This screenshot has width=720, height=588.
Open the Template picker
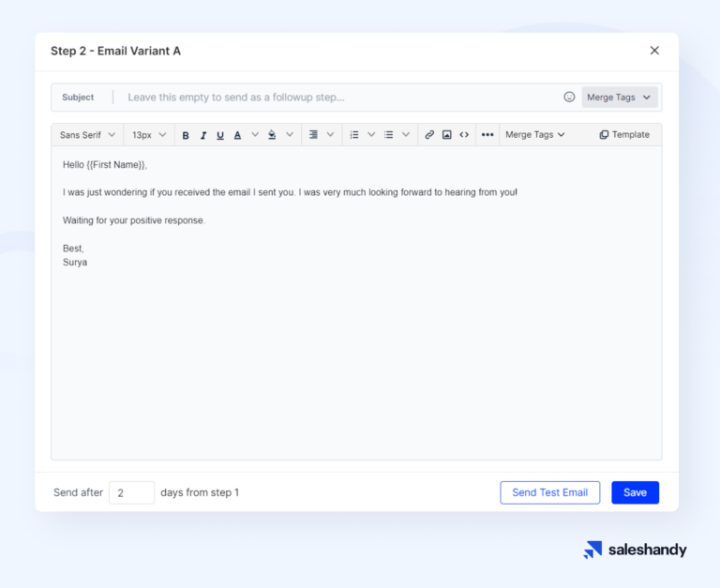[624, 135]
